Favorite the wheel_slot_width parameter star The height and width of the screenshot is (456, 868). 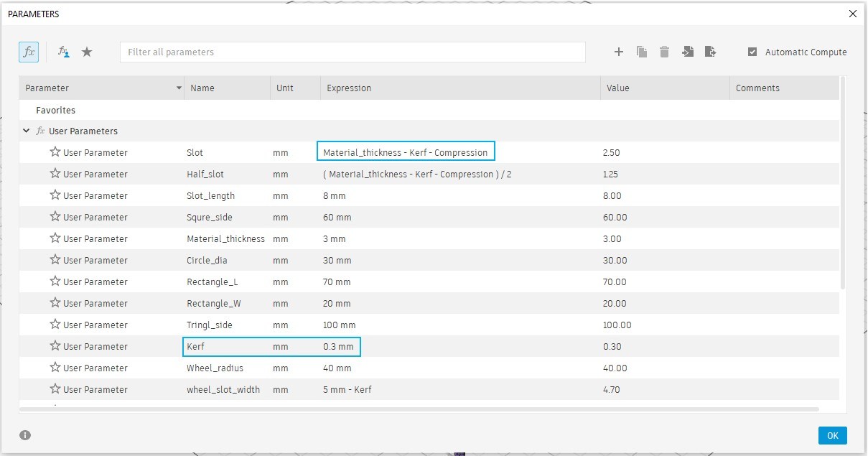click(x=55, y=389)
